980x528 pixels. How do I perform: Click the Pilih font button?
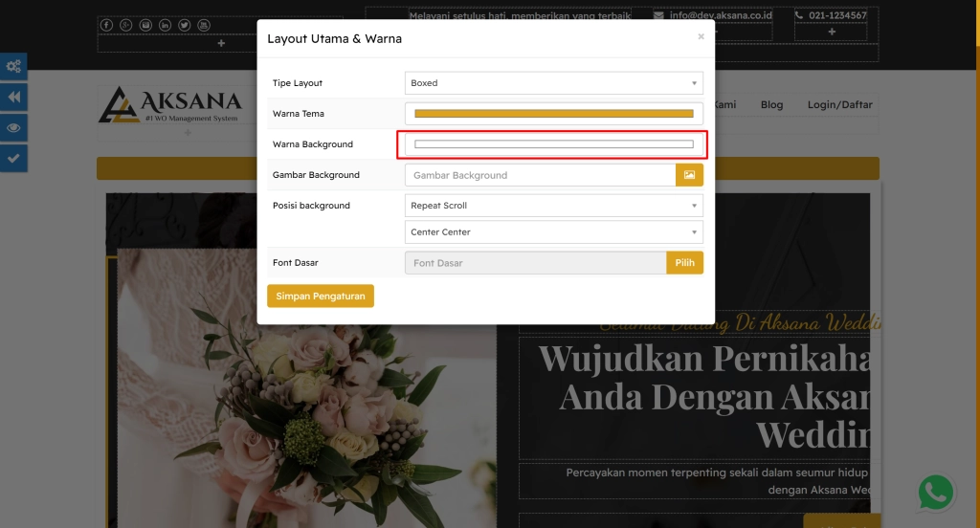pyautogui.click(x=684, y=263)
